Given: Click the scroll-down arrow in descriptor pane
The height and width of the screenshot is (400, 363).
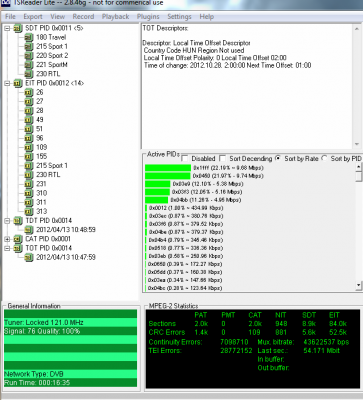Looking at the screenshot, I should coord(357,144).
